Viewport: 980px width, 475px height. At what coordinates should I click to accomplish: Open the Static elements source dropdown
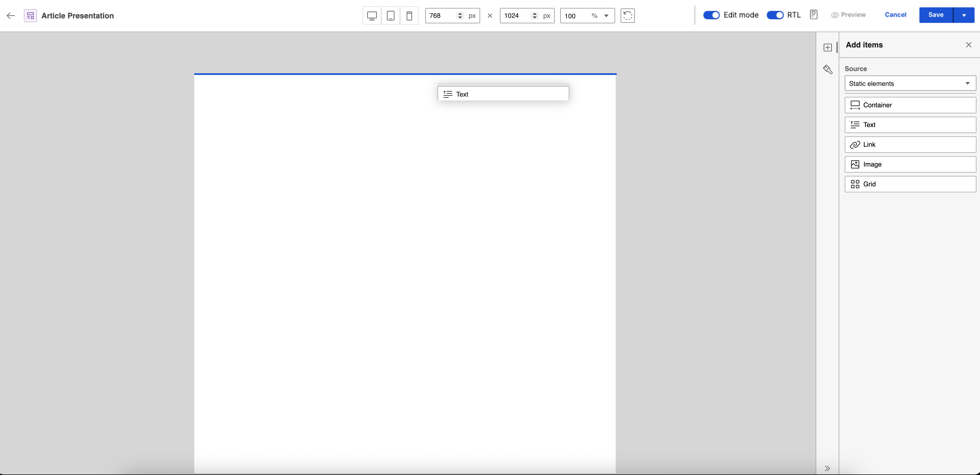(x=910, y=83)
